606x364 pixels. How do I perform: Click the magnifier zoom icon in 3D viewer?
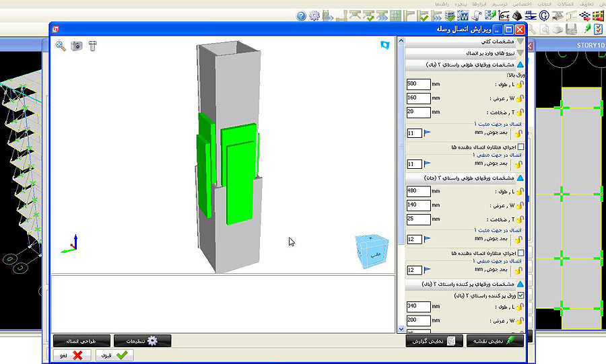61,46
